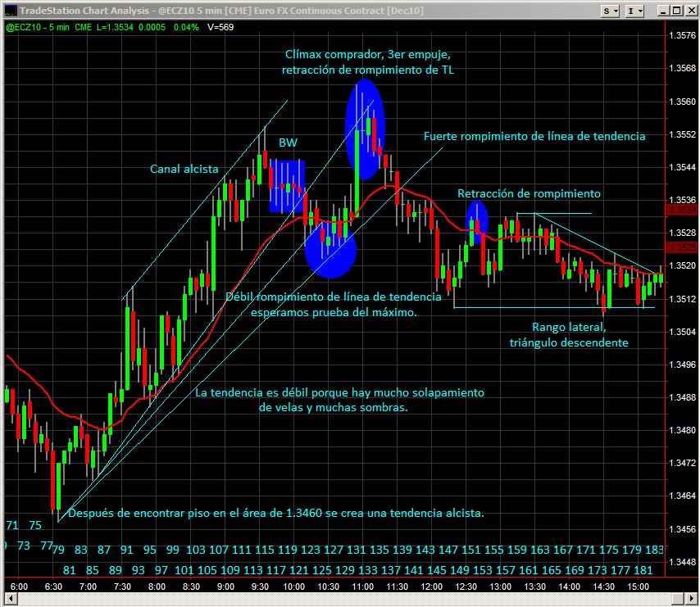Viewport: 700px width, 607px height.
Task: Click the 1.3512 price axis label
Action: 683,299
